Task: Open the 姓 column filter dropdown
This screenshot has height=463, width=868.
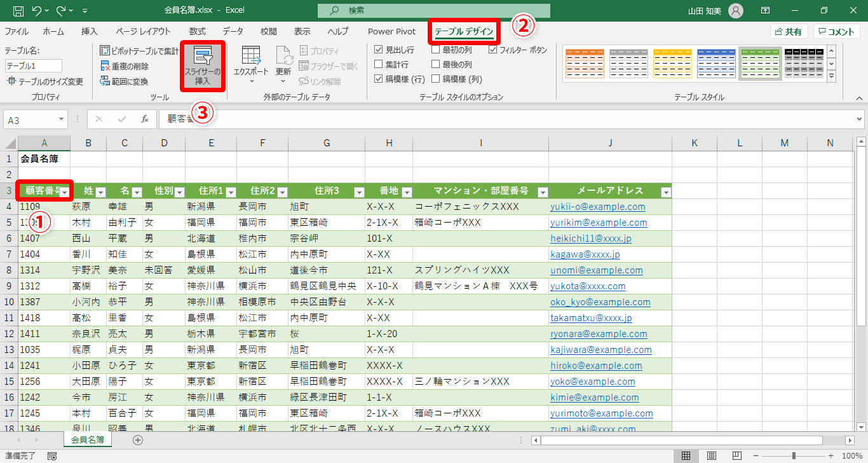Action: tap(100, 191)
